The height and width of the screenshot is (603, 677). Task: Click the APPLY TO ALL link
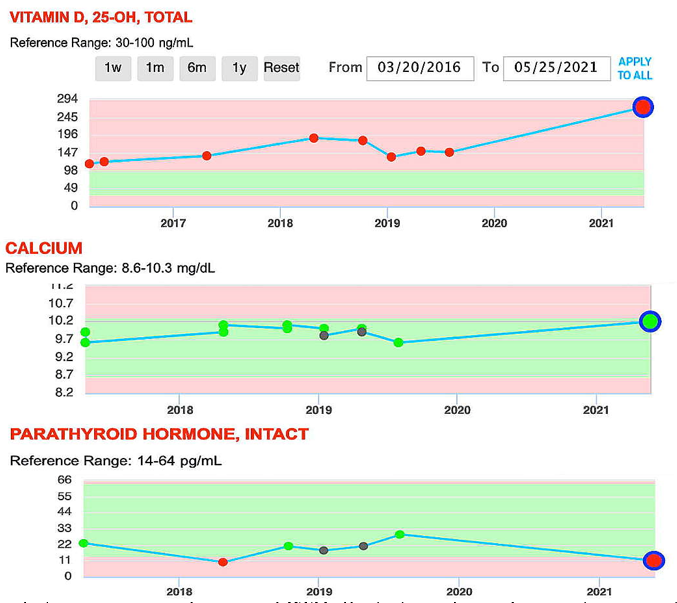coord(635,68)
